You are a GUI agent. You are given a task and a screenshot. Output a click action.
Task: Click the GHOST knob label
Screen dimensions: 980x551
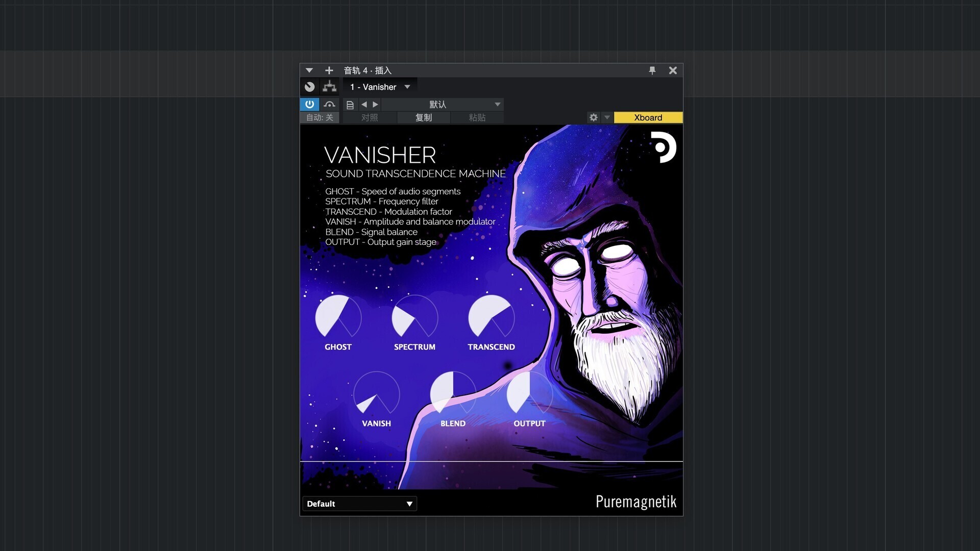(x=338, y=347)
